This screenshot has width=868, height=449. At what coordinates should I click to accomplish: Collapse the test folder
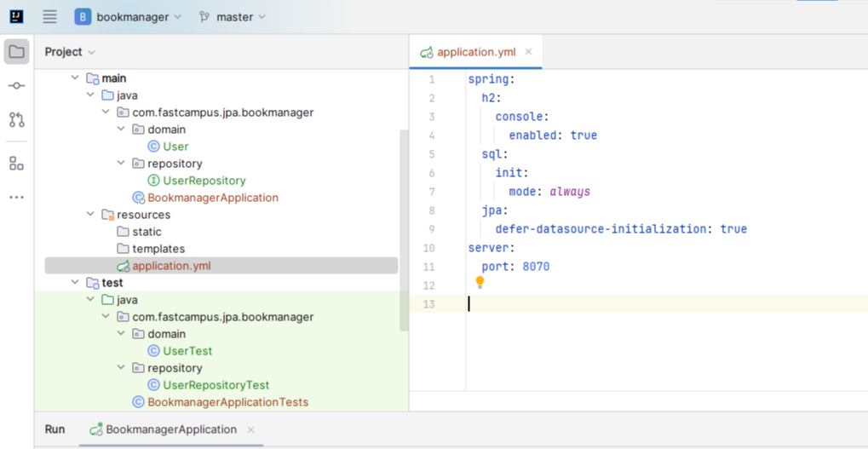[x=75, y=283]
